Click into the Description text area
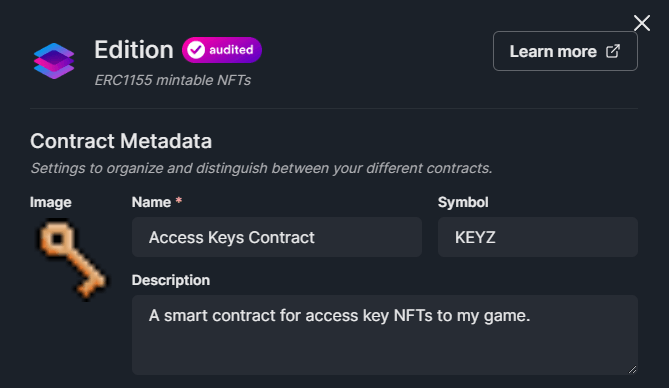The image size is (669, 388). coord(385,335)
